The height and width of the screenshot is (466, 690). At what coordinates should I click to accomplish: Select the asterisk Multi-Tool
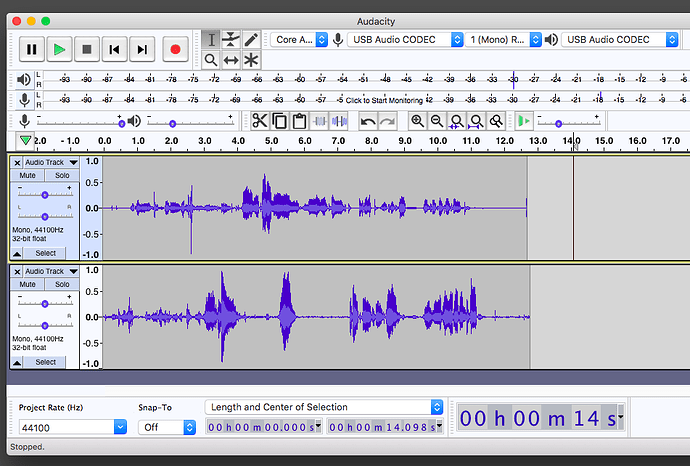tap(251, 60)
